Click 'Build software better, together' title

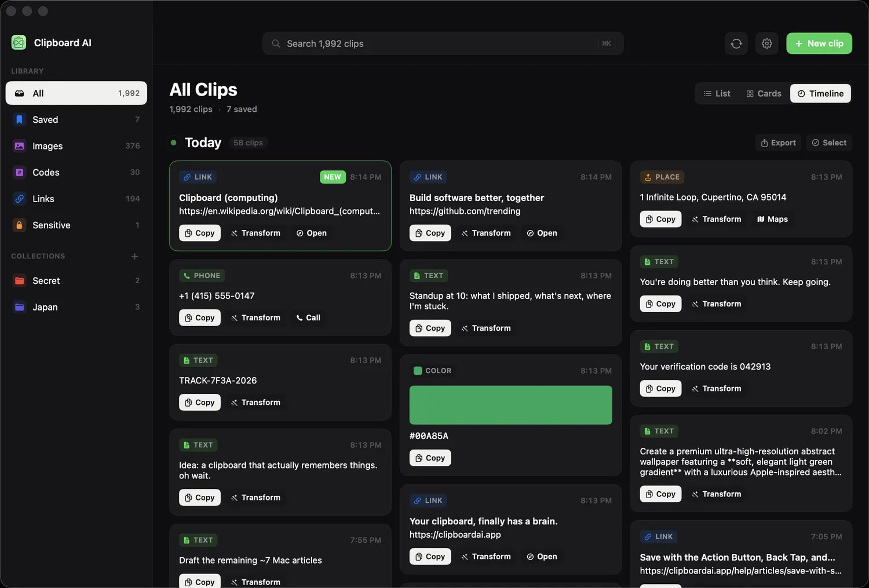[x=477, y=198]
